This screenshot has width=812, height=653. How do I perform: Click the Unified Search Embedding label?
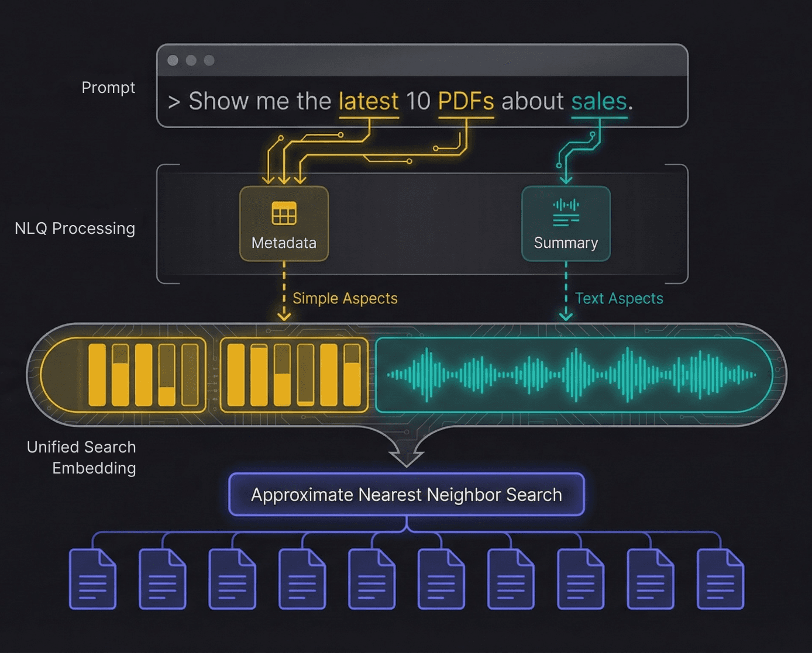pos(81,457)
